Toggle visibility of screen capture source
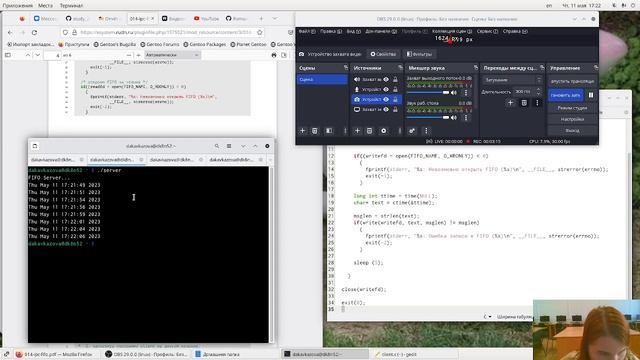 point(386,109)
